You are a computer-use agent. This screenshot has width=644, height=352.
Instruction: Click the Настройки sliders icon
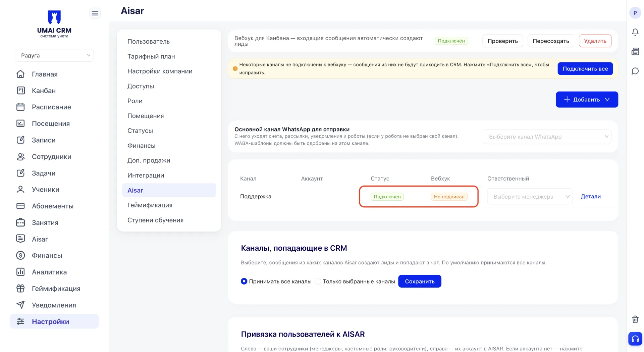(x=20, y=321)
